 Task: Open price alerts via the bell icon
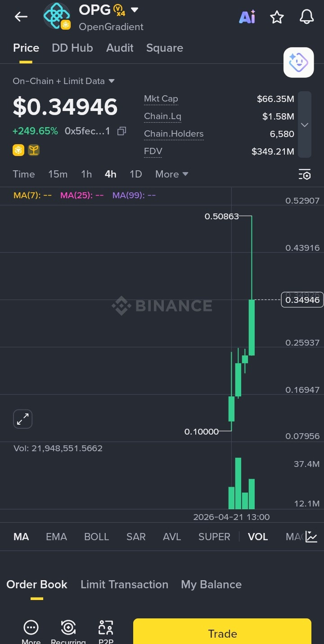point(306,17)
